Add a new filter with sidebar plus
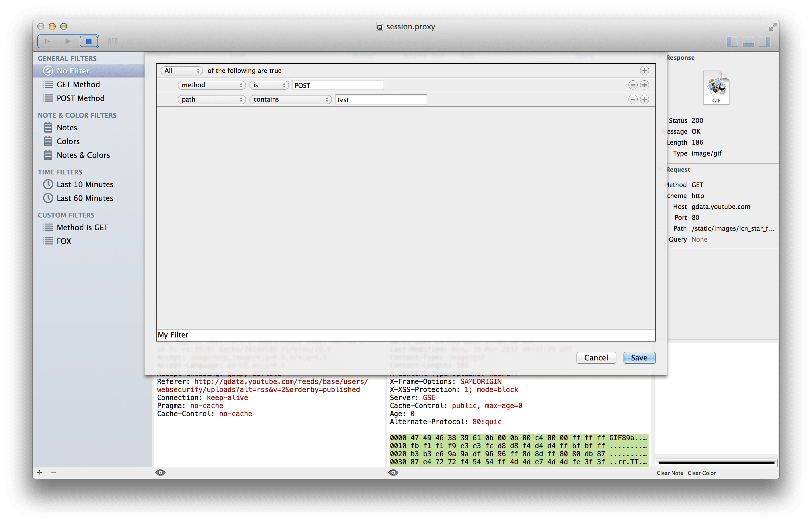Screen dimensions: 812x524 coord(40,472)
